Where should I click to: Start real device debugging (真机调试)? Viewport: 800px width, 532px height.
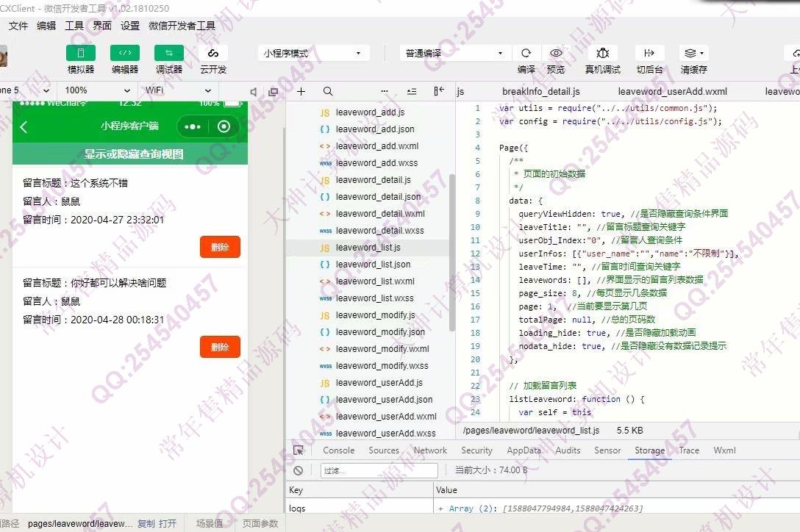(x=602, y=53)
